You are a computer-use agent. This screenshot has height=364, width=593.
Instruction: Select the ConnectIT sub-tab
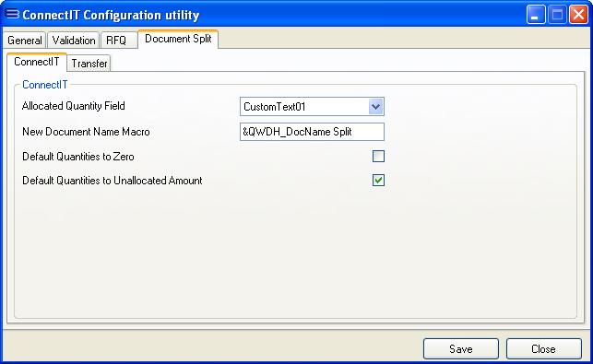(x=37, y=62)
